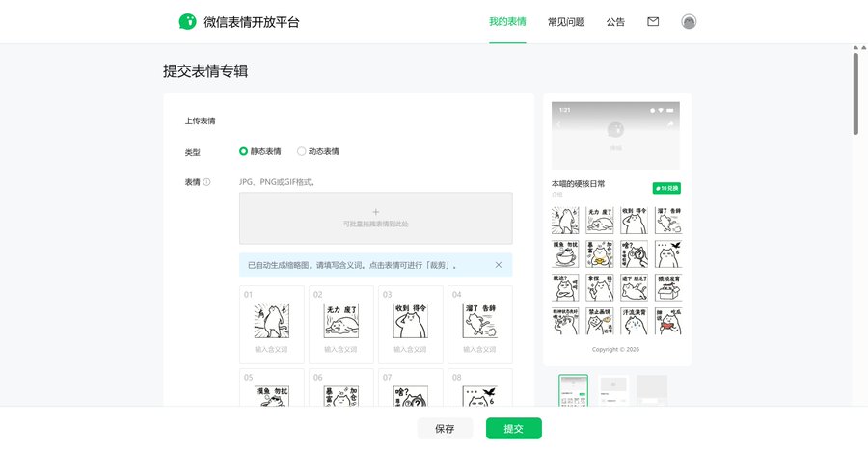Viewport: 868px width, 450px height.
Task: Click the 本喵的硬核日常 album name in preview
Action: (x=579, y=183)
